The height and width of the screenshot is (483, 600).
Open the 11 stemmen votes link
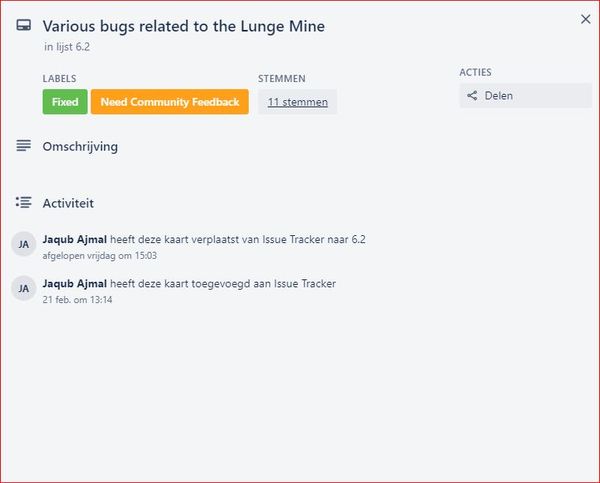click(x=298, y=102)
